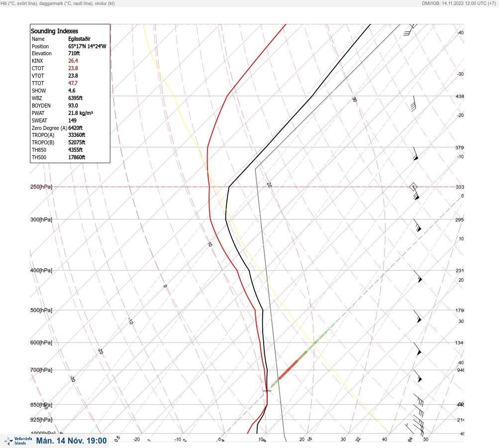Click the 300[hPa] pressure label

coord(41,220)
